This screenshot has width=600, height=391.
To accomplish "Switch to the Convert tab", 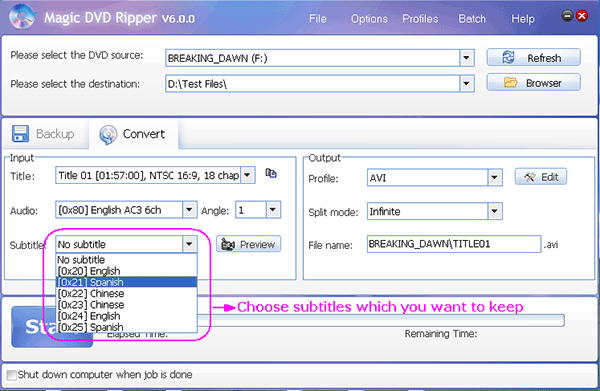I will click(x=134, y=134).
